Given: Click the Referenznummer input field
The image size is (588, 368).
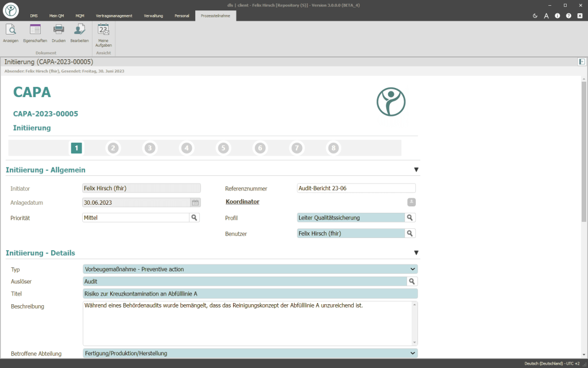Looking at the screenshot, I should [x=356, y=188].
